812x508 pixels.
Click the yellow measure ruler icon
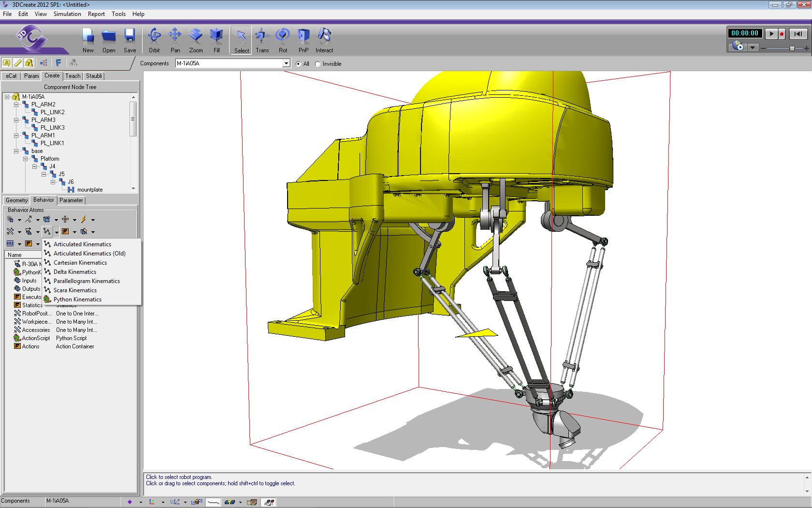(18, 62)
